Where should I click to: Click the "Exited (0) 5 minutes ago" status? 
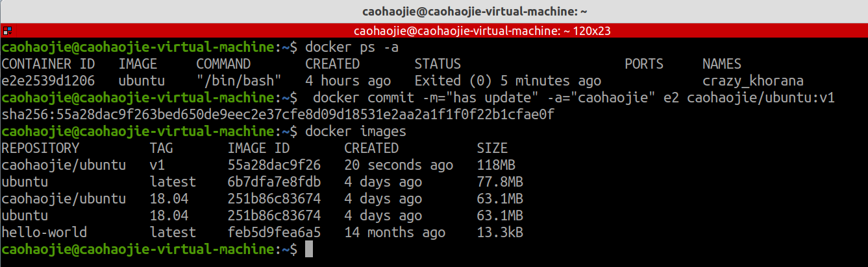[508, 81]
